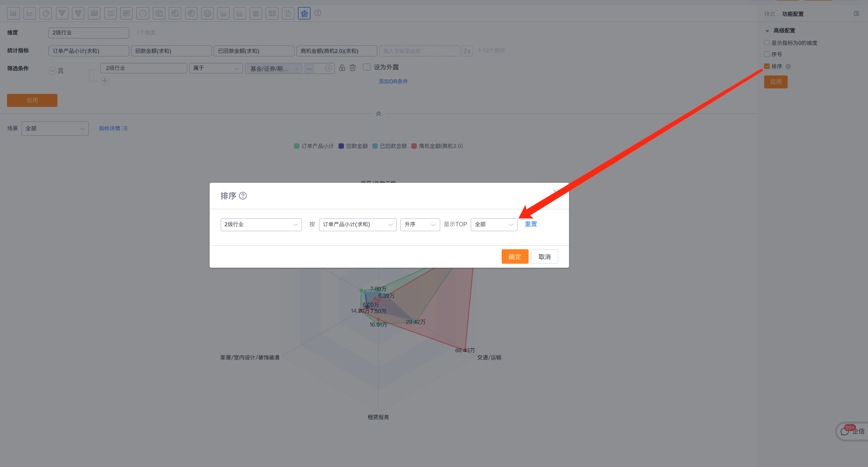Click the fx formula icon
This screenshot has height=467, width=868.
click(x=467, y=51)
